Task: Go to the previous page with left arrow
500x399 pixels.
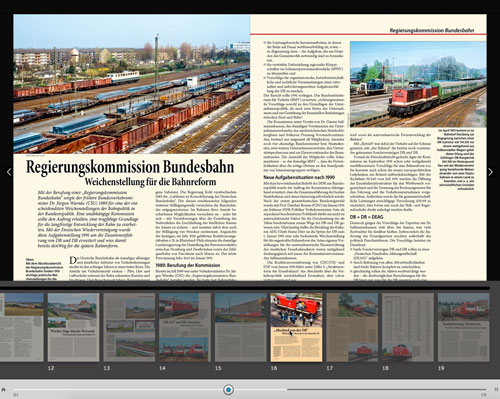Action: [9, 172]
